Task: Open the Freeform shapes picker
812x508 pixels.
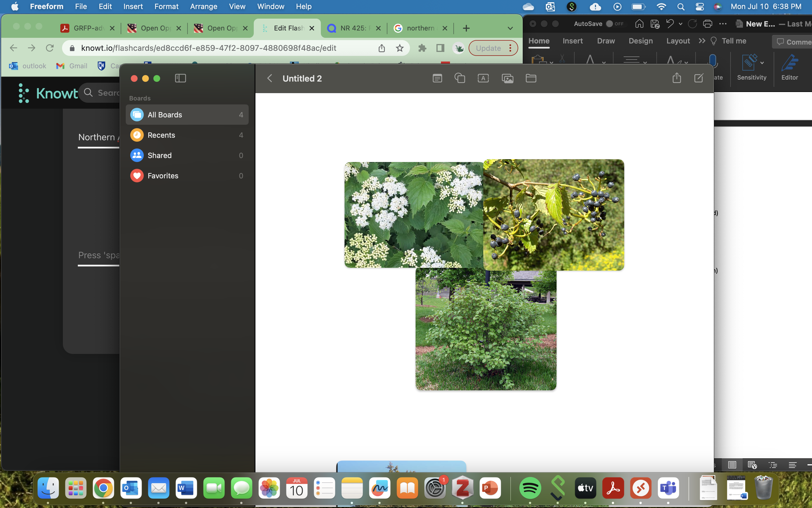Action: (460, 78)
